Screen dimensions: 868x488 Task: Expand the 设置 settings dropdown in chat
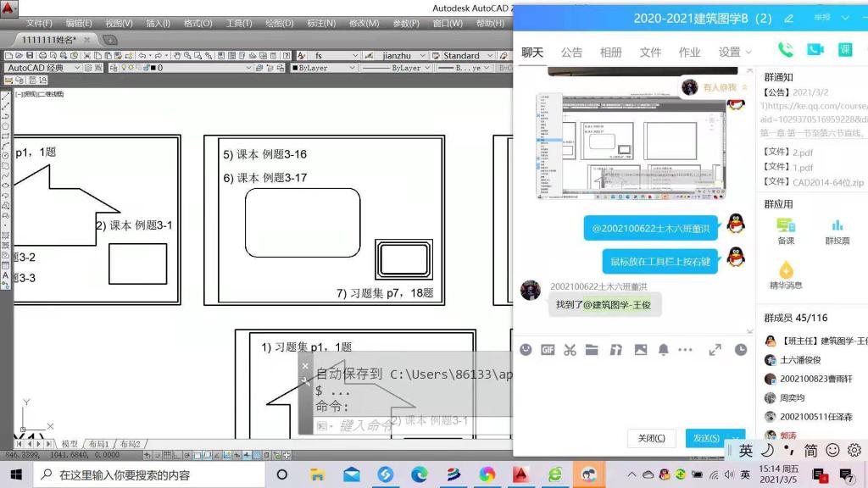(735, 52)
